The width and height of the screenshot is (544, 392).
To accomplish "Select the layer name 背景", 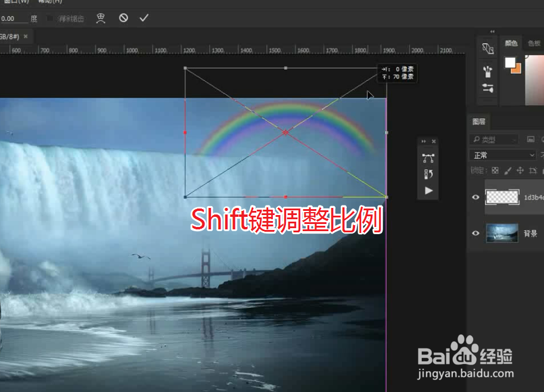I will point(530,234).
